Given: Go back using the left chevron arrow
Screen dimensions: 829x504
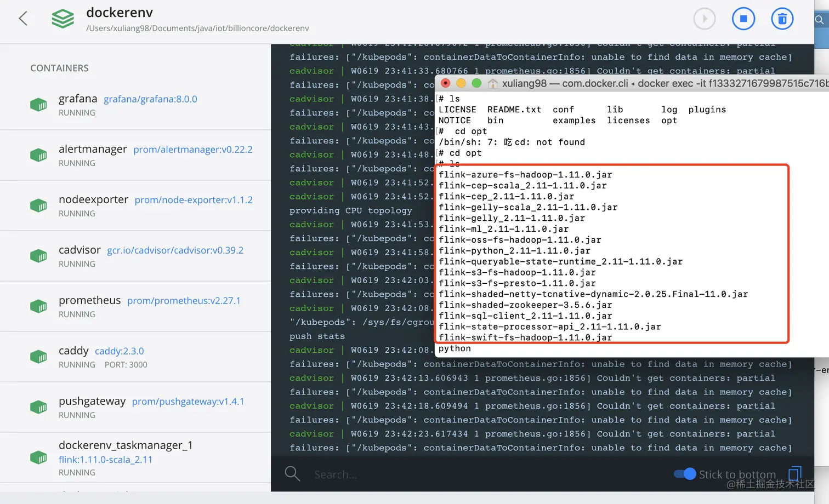Looking at the screenshot, I should [23, 19].
